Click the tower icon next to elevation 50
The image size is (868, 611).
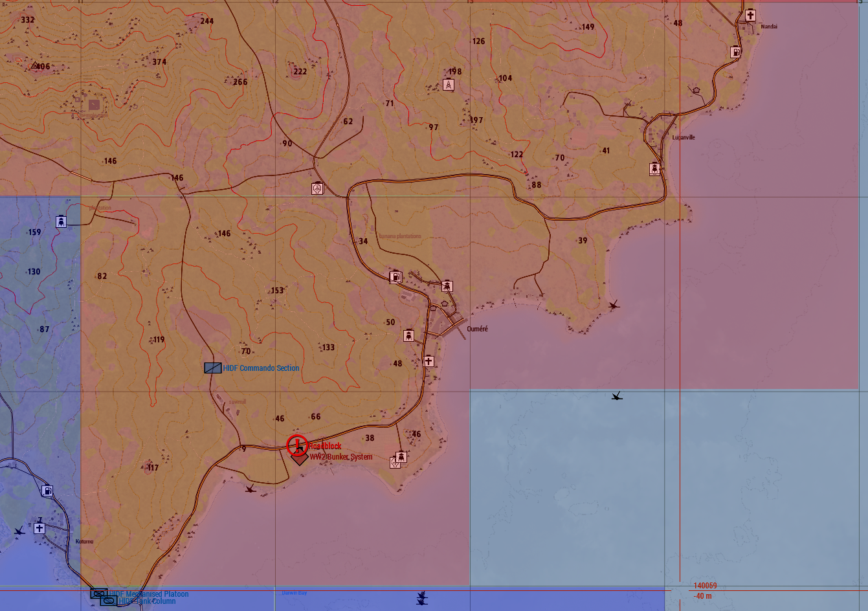tap(408, 335)
